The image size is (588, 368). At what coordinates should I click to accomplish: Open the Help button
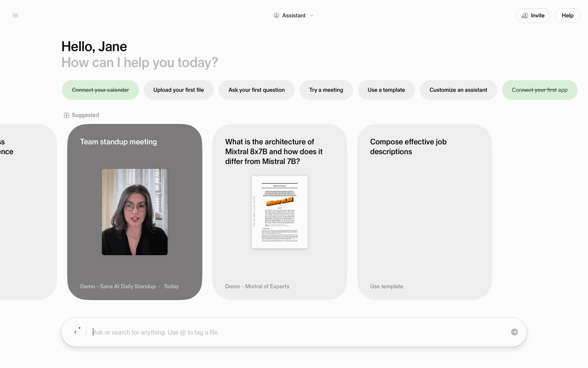(567, 16)
